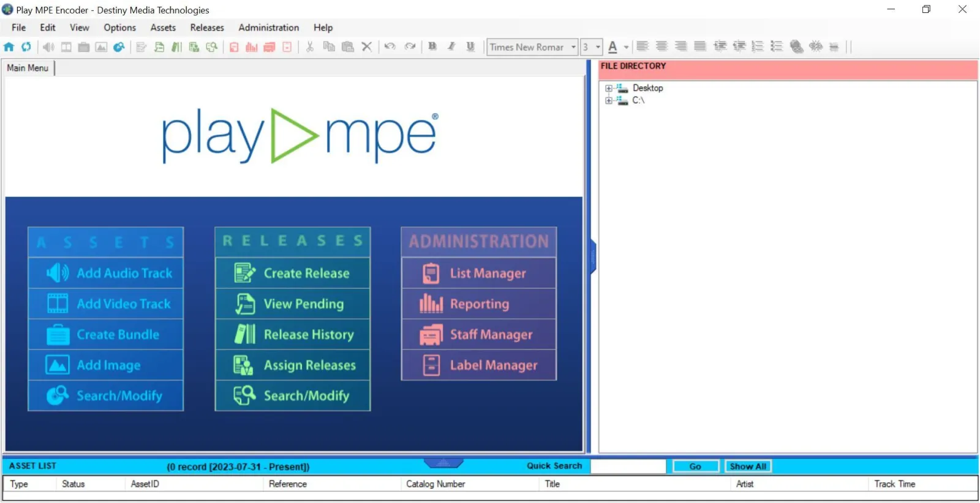Click the copy icon in toolbar

click(329, 47)
